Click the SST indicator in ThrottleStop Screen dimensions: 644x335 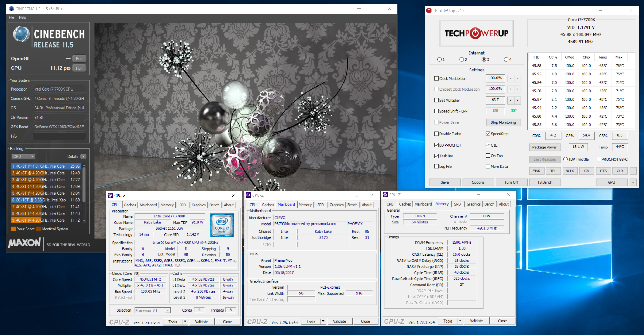514,111
